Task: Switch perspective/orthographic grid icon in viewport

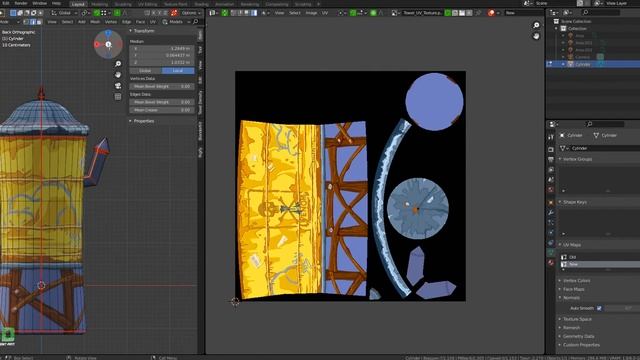Action: tap(118, 97)
